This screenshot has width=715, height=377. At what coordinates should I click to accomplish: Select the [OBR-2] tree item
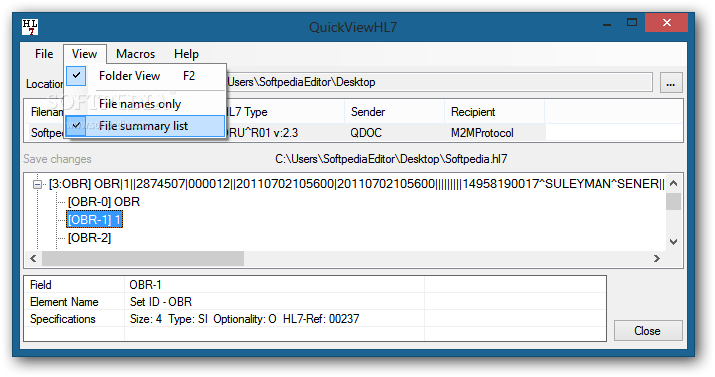click(x=89, y=238)
